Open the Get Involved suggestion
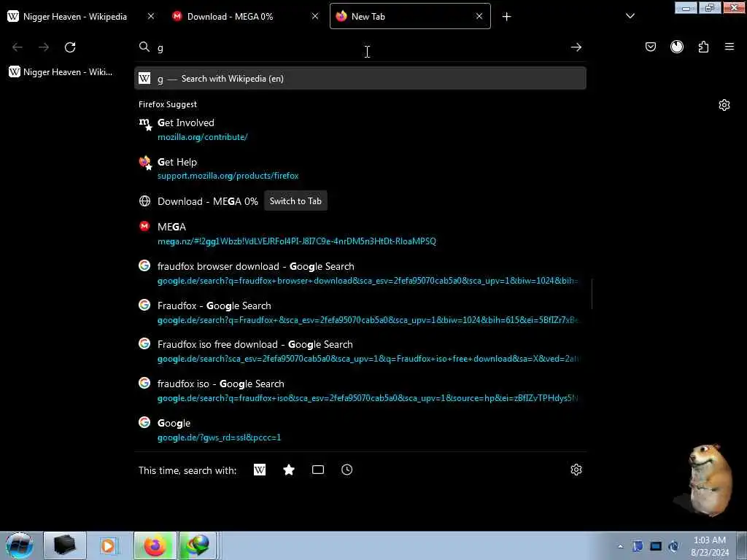747x560 pixels. [x=360, y=130]
